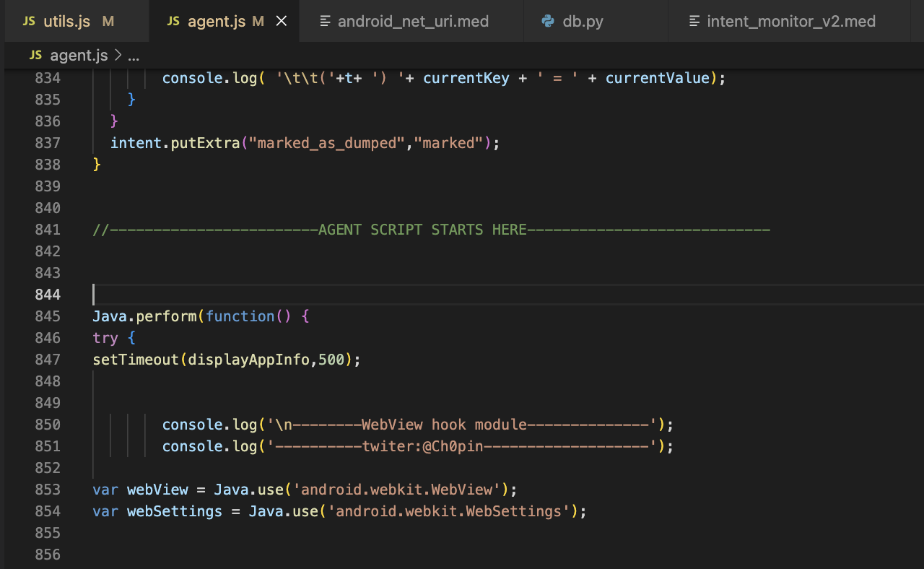Click the JS icon on agent.js tab

point(173,21)
